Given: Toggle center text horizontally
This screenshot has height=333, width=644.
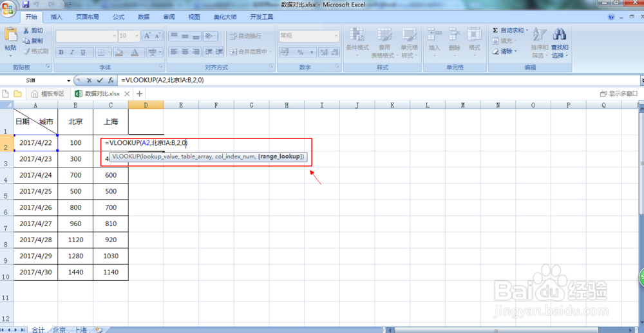Looking at the screenshot, I should tap(185, 52).
